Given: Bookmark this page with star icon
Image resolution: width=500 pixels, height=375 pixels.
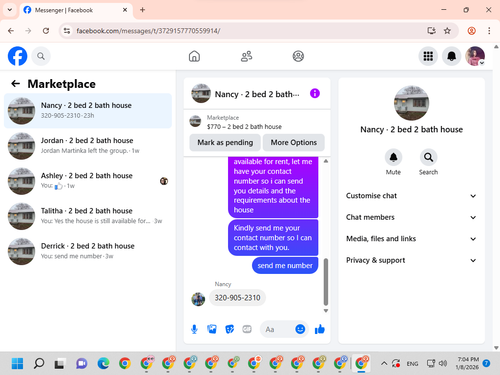Looking at the screenshot, I should tap(447, 31).
